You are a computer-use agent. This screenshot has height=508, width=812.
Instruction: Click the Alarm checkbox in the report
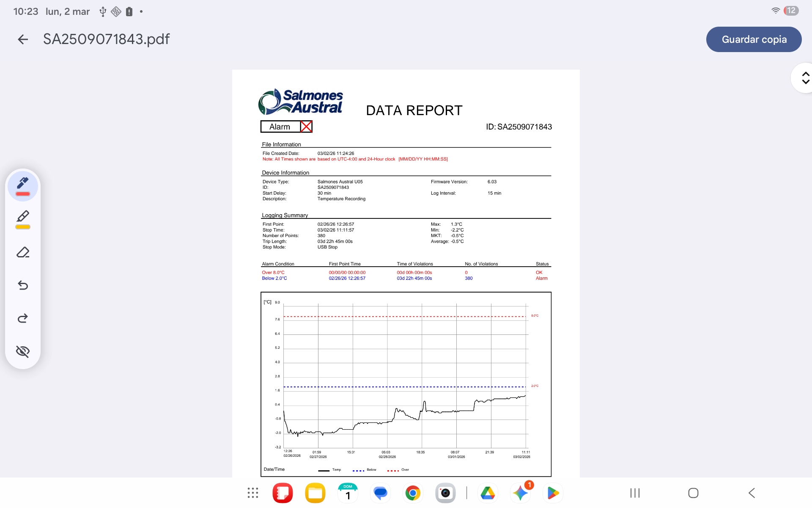pyautogui.click(x=306, y=127)
